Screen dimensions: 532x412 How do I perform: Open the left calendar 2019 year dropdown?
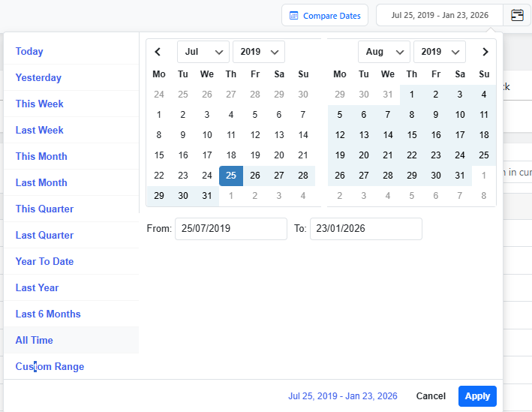click(258, 52)
